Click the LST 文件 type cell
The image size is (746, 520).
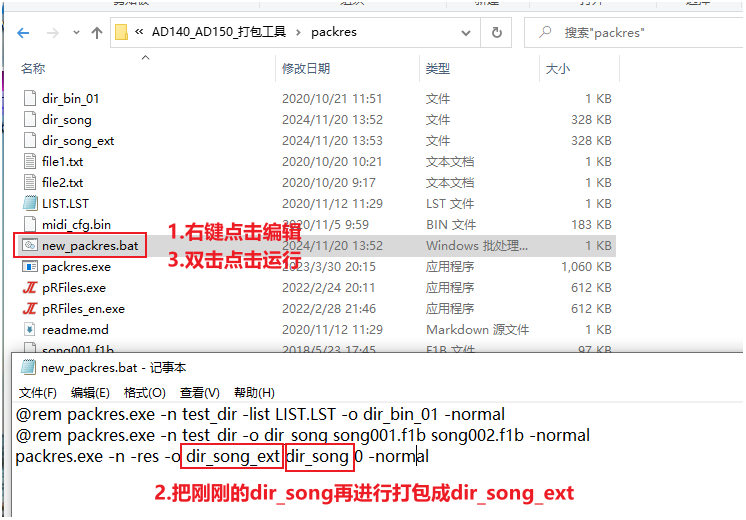click(450, 204)
